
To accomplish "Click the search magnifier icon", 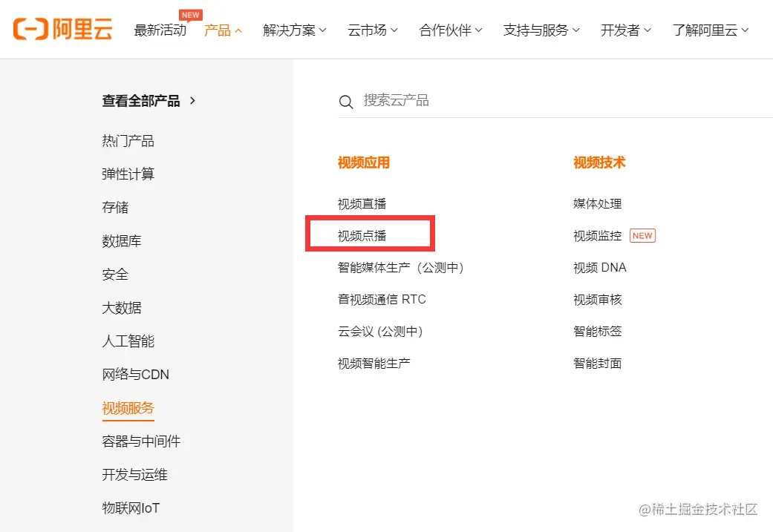I will [345, 102].
